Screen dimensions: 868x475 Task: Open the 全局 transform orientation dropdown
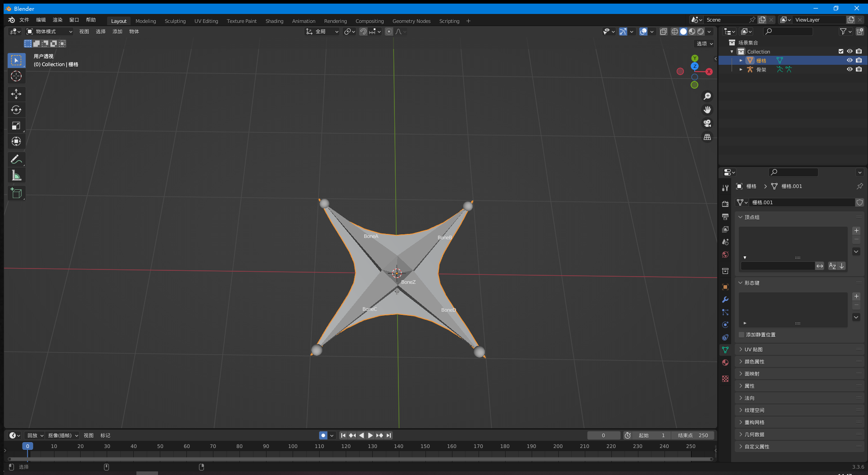click(x=322, y=31)
